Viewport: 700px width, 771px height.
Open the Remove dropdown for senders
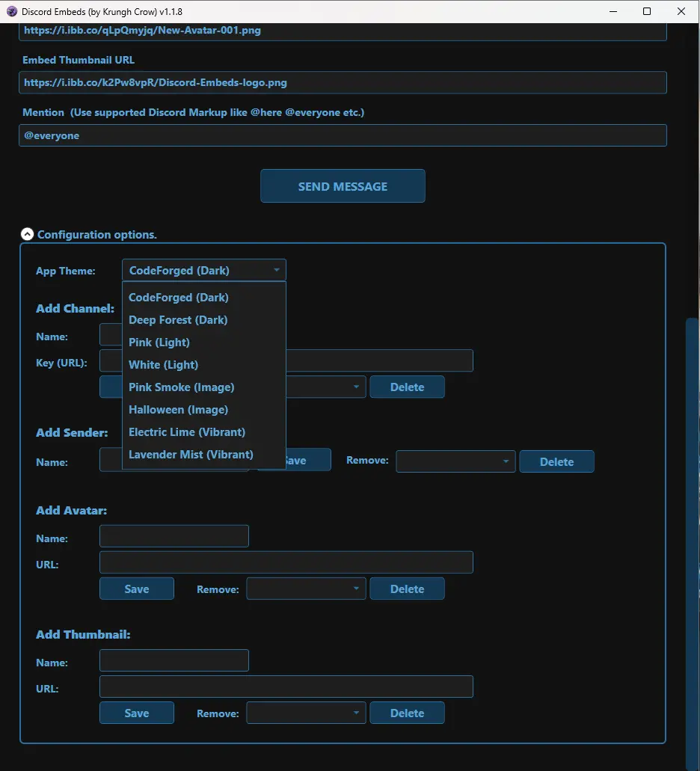[x=455, y=461]
